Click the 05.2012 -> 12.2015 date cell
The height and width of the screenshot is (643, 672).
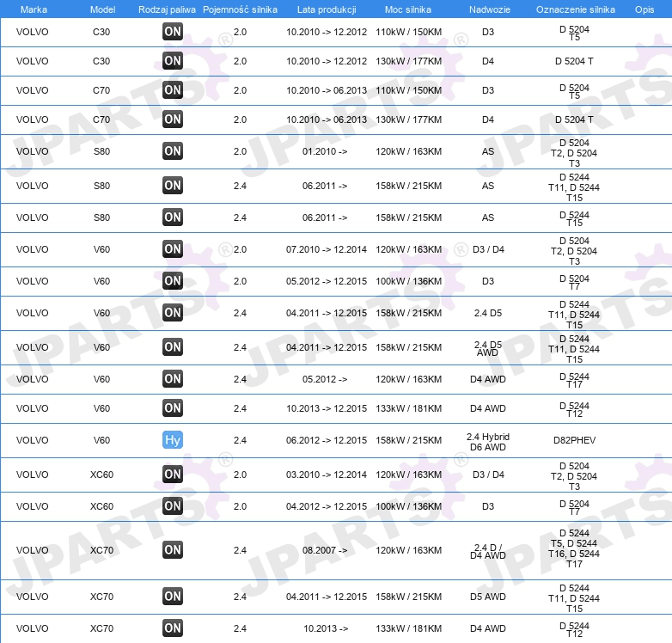pyautogui.click(x=327, y=281)
